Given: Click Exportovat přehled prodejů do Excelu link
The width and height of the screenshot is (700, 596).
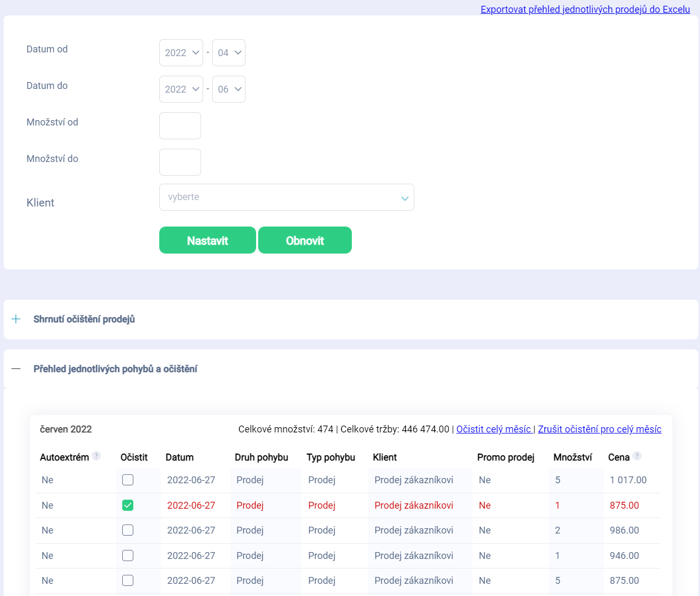Looking at the screenshot, I should point(585,10).
